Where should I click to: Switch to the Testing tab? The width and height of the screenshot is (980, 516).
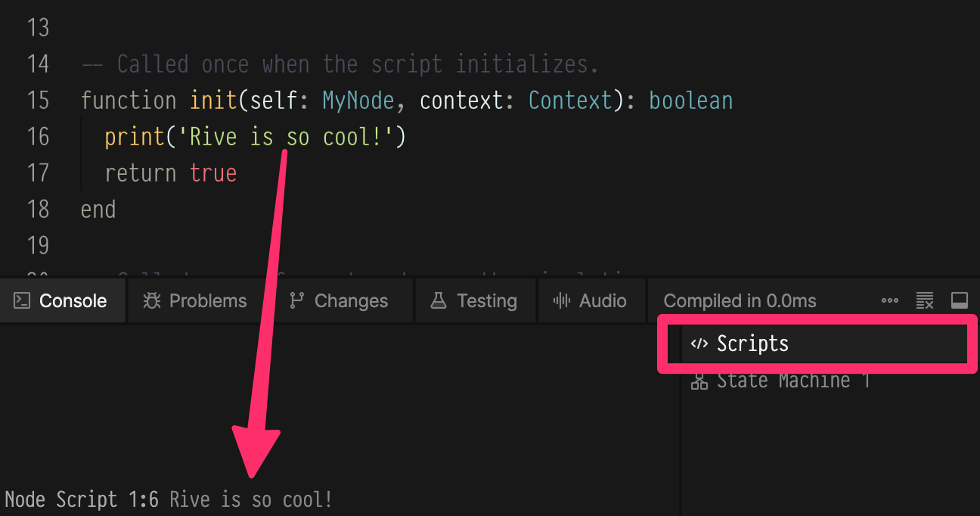475,300
